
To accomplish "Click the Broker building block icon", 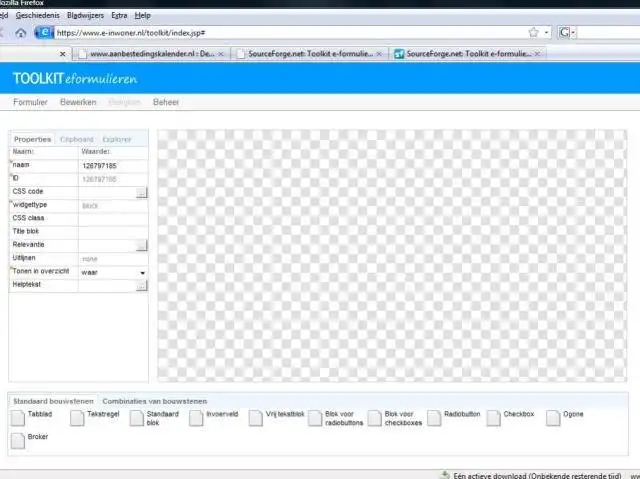I will pyautogui.click(x=18, y=441).
